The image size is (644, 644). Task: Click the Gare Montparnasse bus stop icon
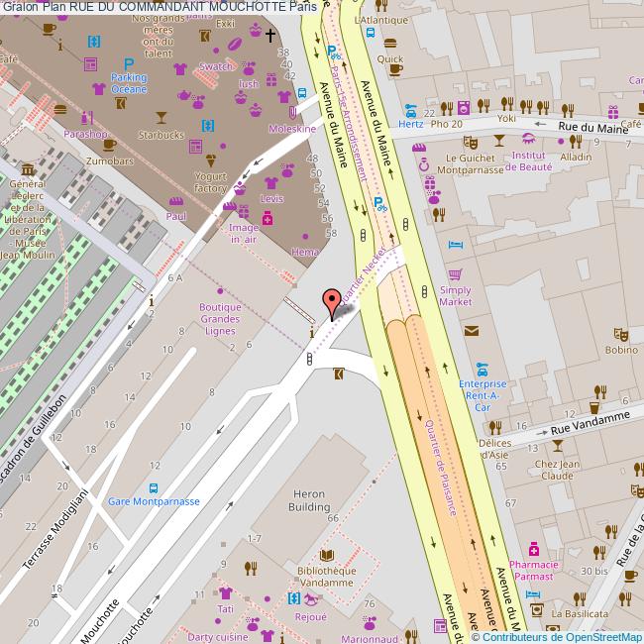154,487
